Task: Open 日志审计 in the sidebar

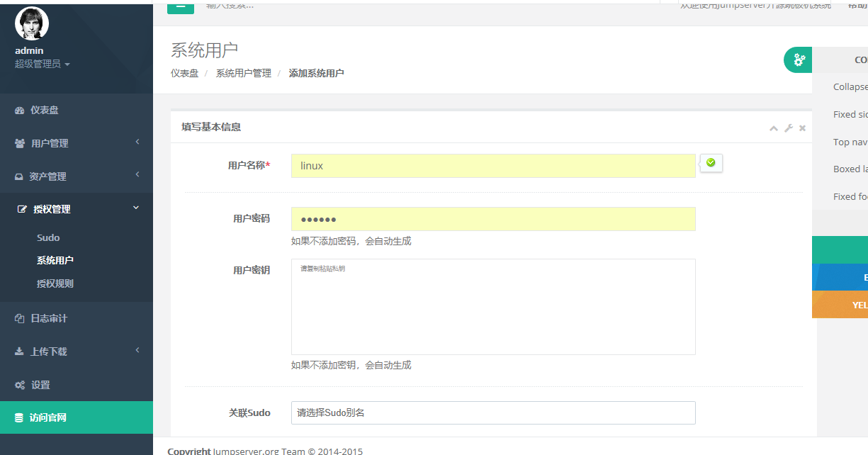Action: pos(77,318)
